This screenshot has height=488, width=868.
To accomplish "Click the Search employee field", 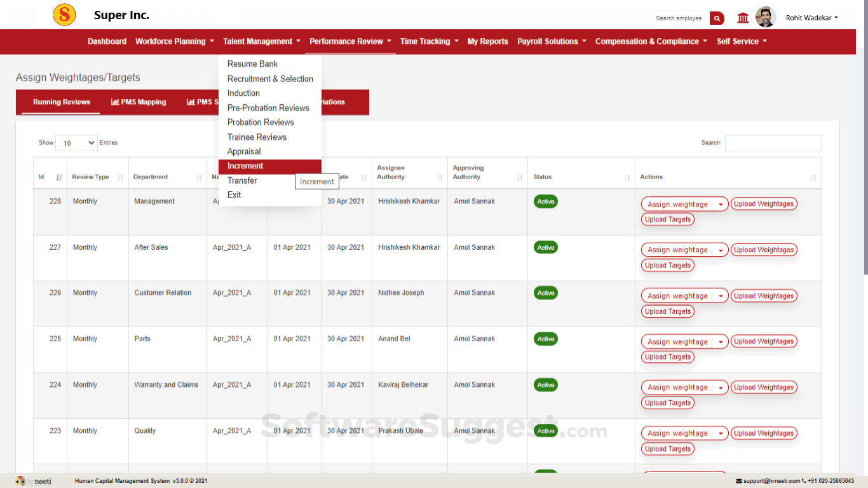I will (x=679, y=18).
